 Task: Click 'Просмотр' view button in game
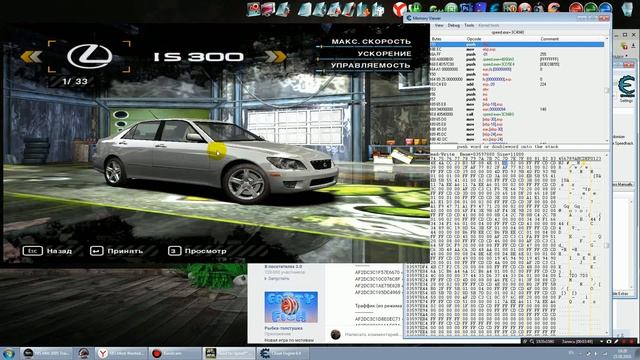(197, 251)
